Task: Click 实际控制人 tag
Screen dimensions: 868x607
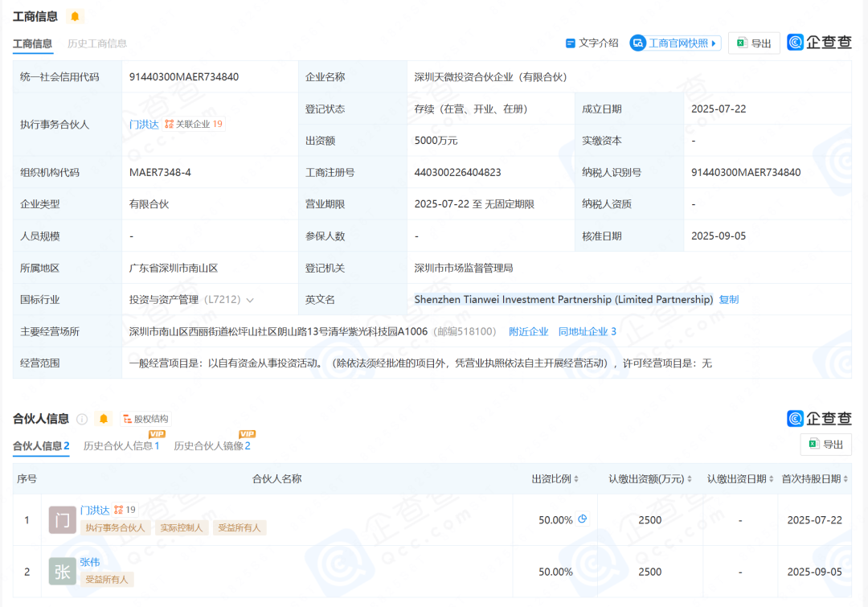Action: 181,527
